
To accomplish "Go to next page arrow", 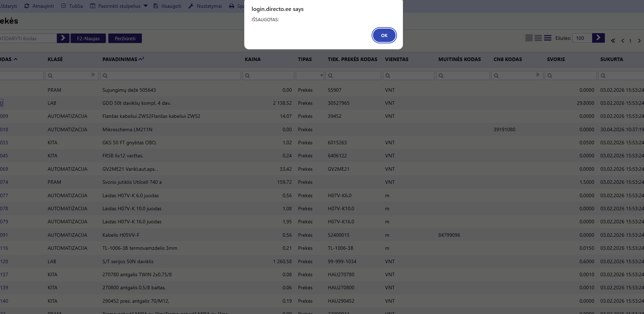I will click(639, 41).
